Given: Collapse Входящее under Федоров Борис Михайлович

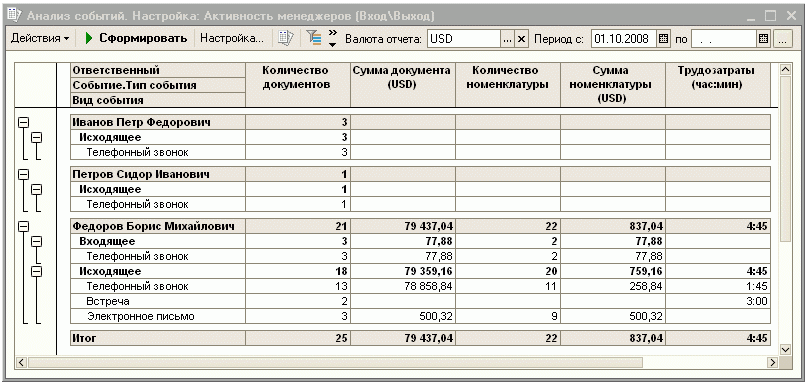Looking at the screenshot, I should [x=37, y=241].
